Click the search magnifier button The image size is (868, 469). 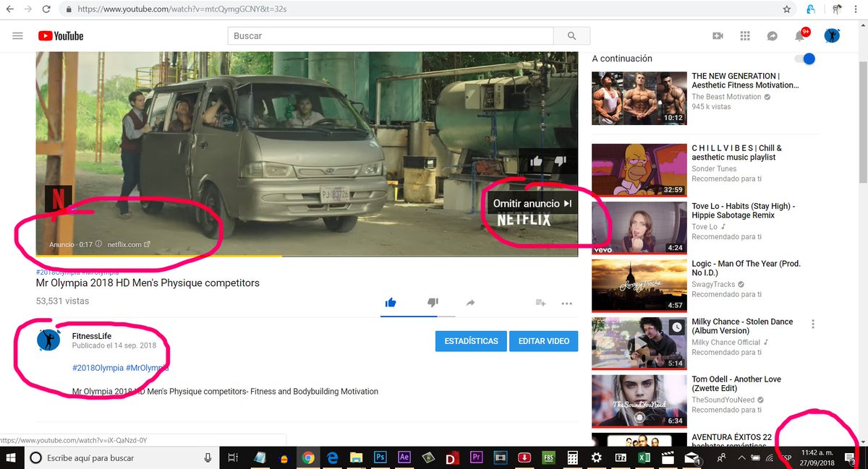coord(572,36)
